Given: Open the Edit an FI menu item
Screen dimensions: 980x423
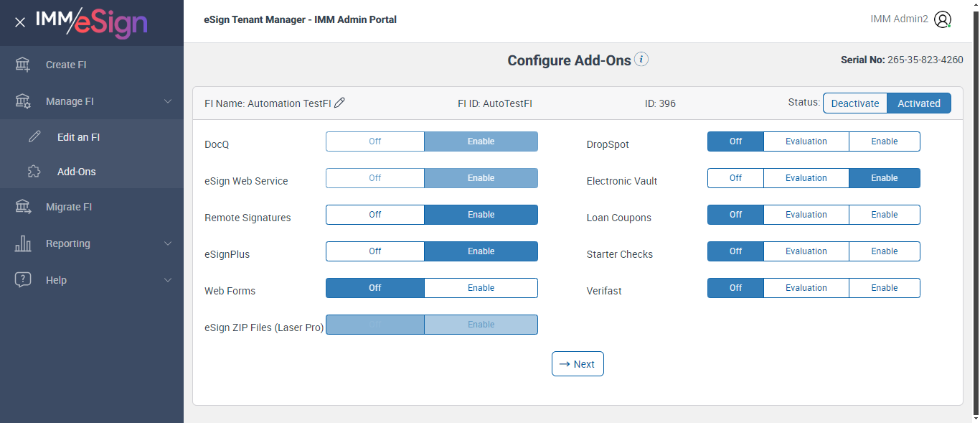Looking at the screenshot, I should (x=78, y=137).
